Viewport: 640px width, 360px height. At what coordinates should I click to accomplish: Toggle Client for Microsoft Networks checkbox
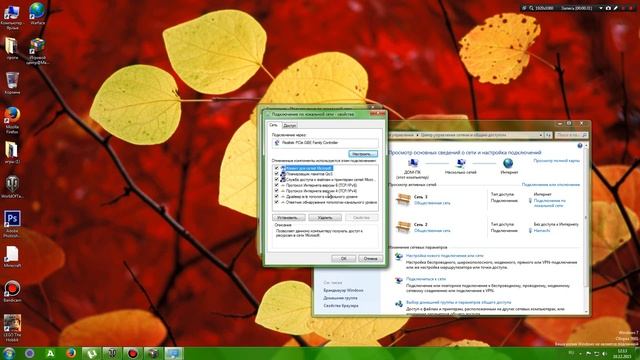(x=277, y=168)
